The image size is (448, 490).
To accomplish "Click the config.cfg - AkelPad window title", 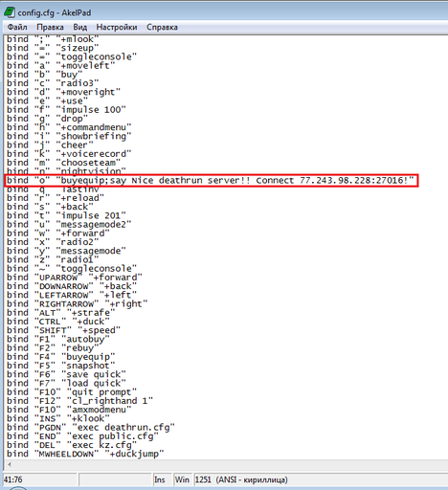I will 55,12.
